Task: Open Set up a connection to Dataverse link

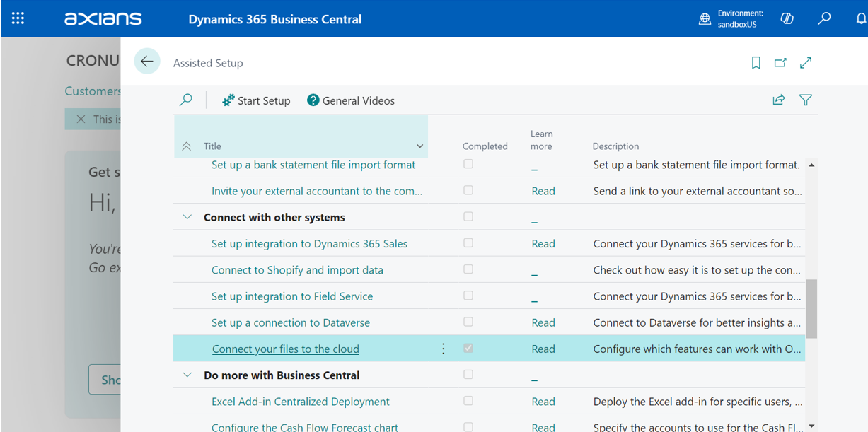Action: 291,322
